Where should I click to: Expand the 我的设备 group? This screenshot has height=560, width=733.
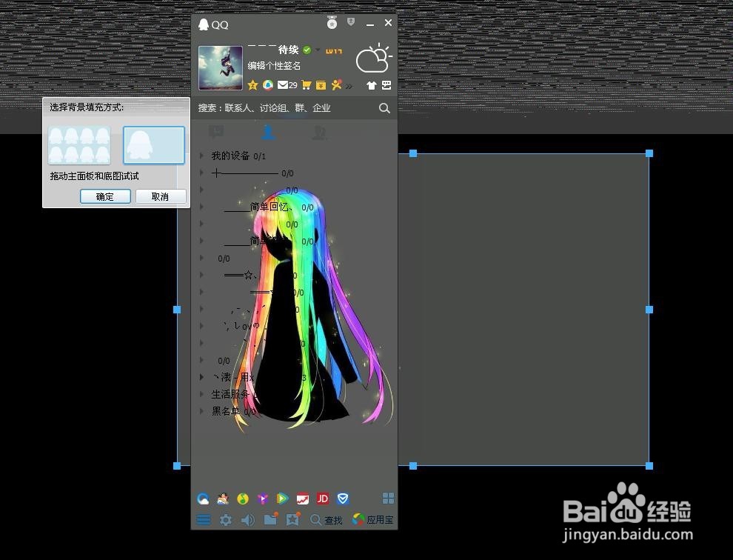click(x=202, y=156)
